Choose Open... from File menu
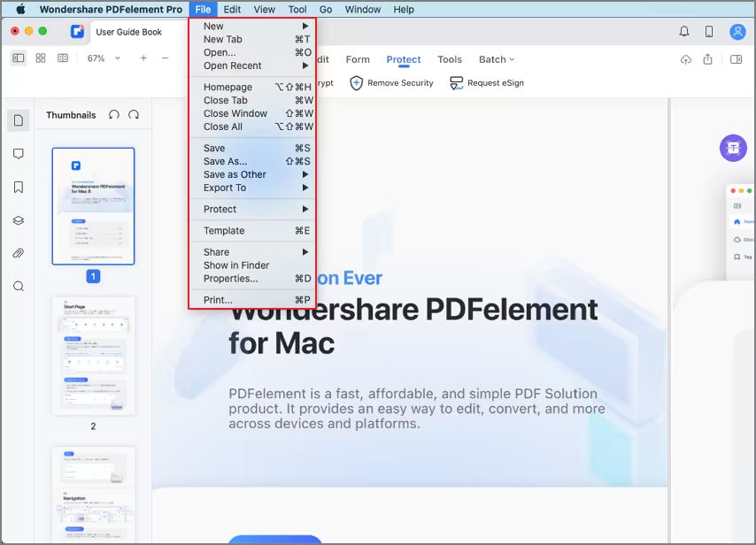Viewport: 756px width, 545px height. 253,52
